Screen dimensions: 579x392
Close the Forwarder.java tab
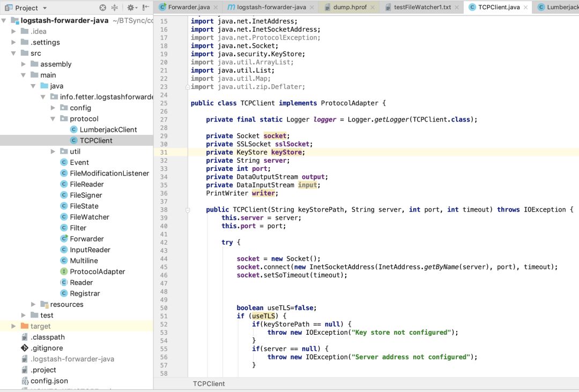(x=215, y=7)
